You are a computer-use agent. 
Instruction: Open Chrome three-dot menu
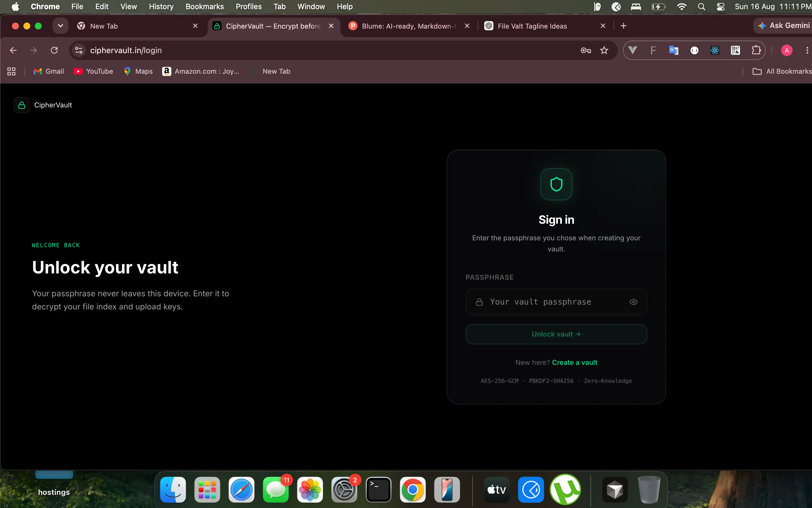point(807,50)
